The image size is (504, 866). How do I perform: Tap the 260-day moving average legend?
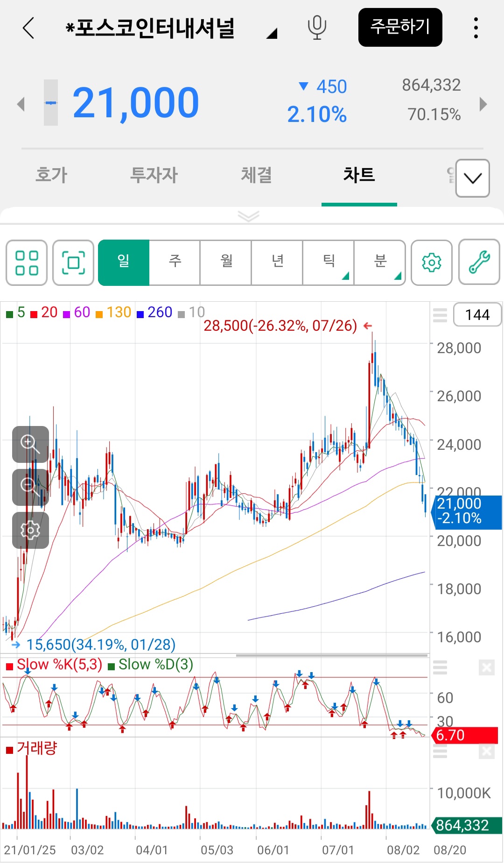(154, 312)
